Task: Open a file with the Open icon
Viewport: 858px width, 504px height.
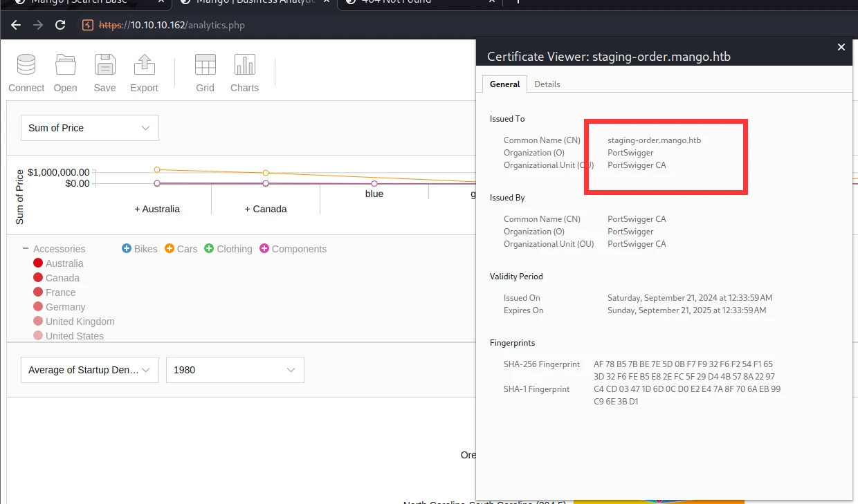Action: pyautogui.click(x=66, y=65)
